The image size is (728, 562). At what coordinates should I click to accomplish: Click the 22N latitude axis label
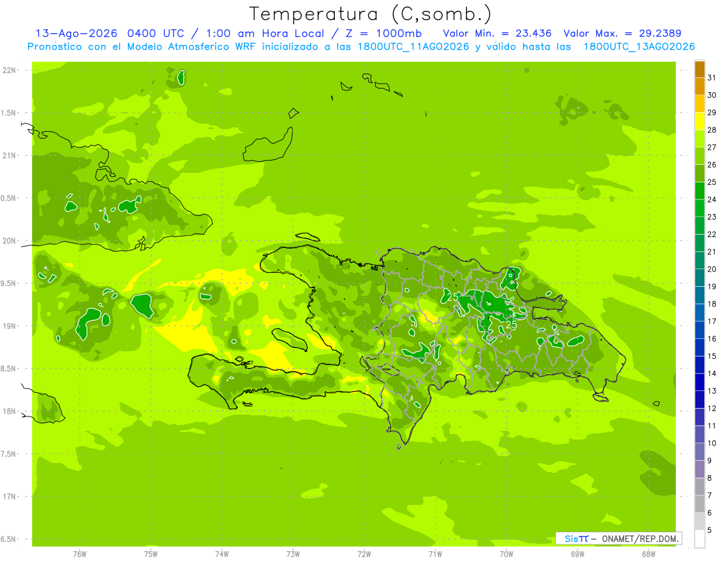tap(9, 70)
